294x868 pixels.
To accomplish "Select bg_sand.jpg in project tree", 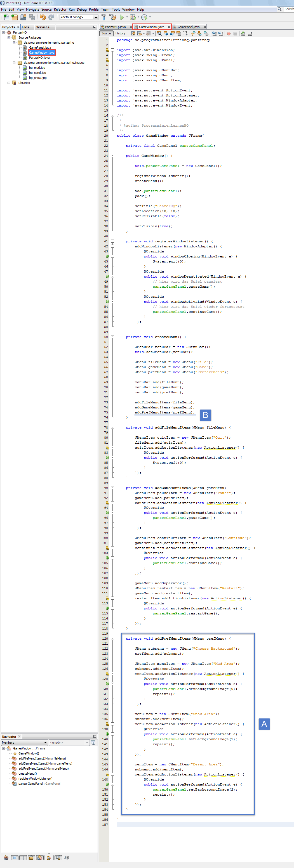I will pos(37,73).
